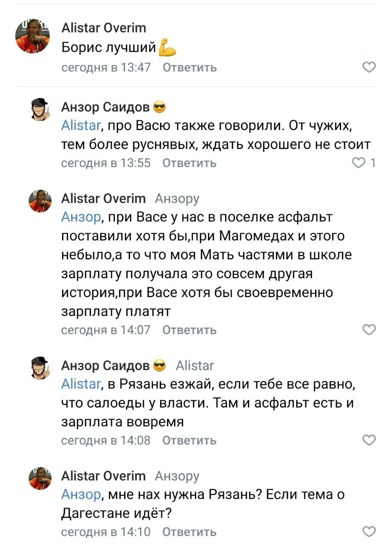Click the grey "Alistar" label on the 14:08 comment
This screenshot has height=548, width=392.
195,366
